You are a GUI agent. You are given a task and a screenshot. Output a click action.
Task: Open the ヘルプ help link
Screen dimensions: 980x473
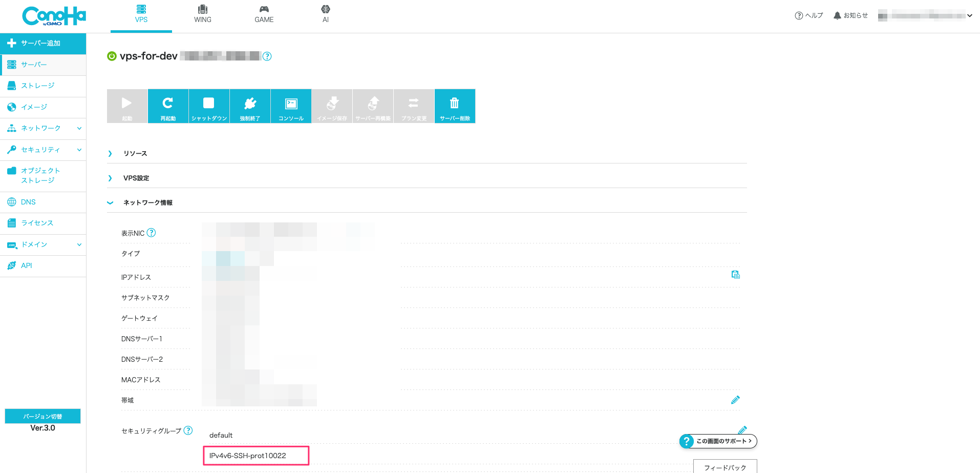point(809,15)
